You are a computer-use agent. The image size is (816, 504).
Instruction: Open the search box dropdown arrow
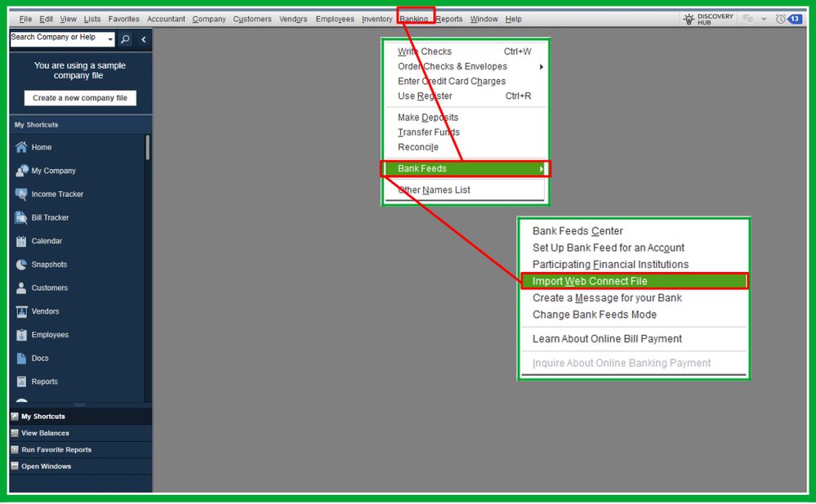[109, 39]
